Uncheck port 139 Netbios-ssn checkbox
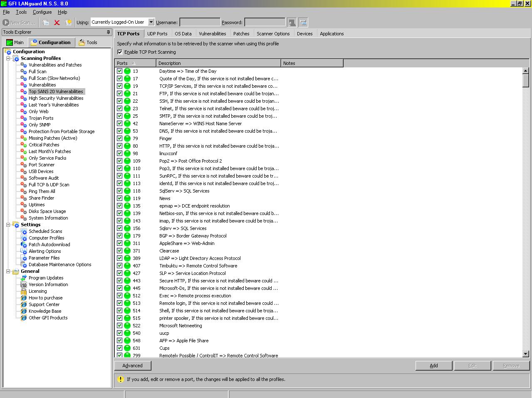The width and height of the screenshot is (532, 398). click(x=119, y=213)
